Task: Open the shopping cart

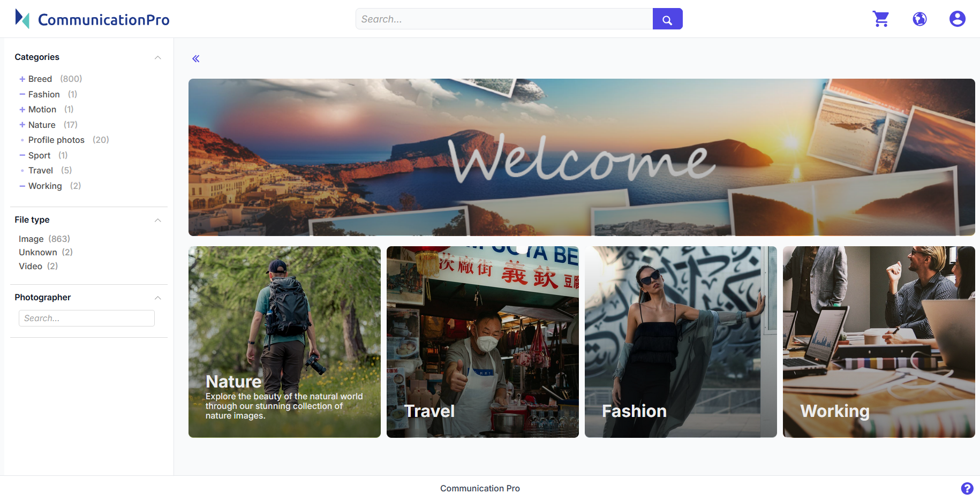Action: pos(880,19)
